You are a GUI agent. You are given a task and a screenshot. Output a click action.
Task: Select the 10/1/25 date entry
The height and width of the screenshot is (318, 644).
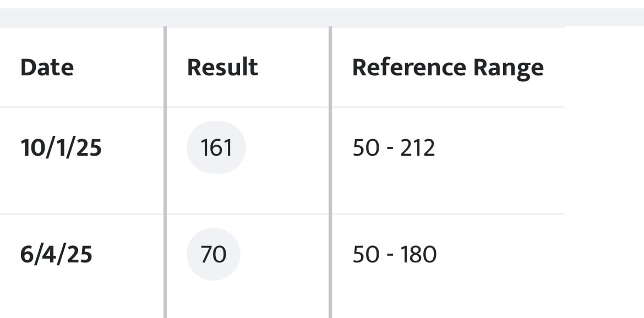(61, 148)
